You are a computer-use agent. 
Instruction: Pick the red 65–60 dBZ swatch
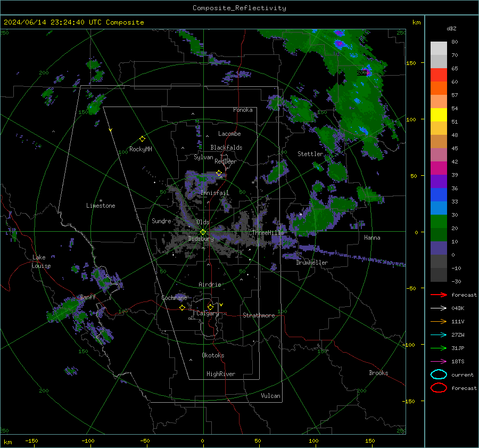coord(439,75)
